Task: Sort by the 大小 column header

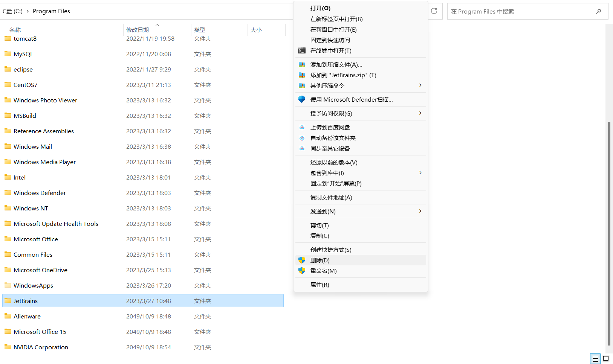Action: pos(256,30)
